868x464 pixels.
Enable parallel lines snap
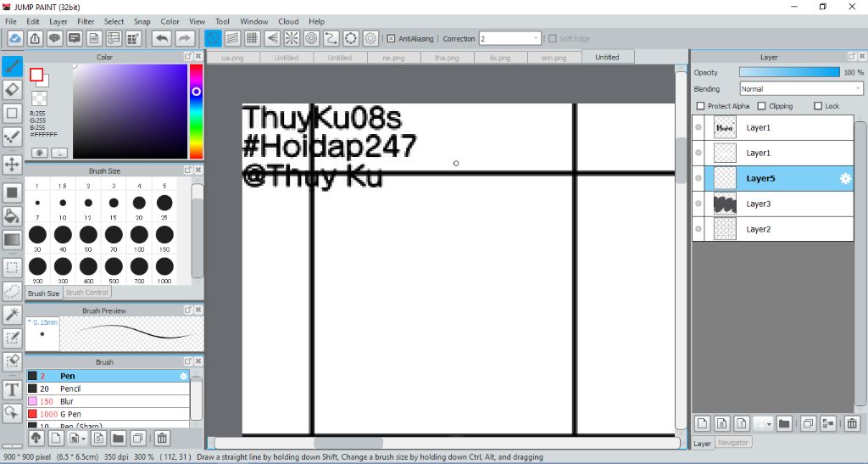point(232,38)
